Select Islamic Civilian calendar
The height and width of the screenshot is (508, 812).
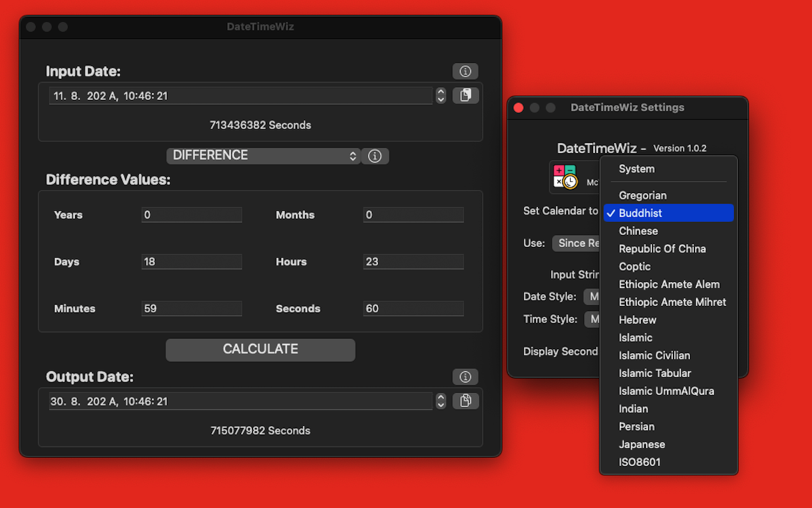click(x=669, y=355)
